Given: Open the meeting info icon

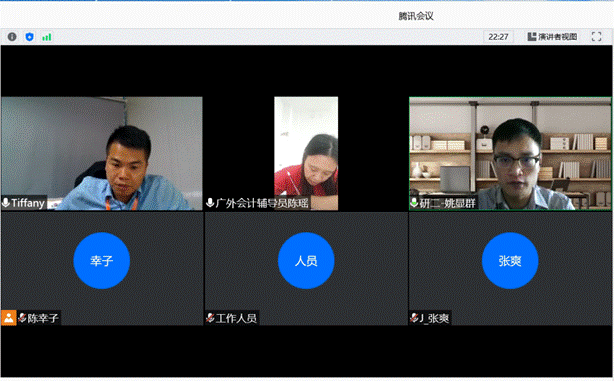Looking at the screenshot, I should pyautogui.click(x=12, y=37).
